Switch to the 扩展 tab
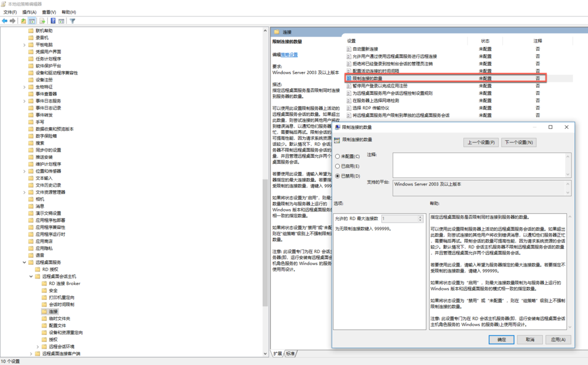588x365 pixels. (x=278, y=353)
